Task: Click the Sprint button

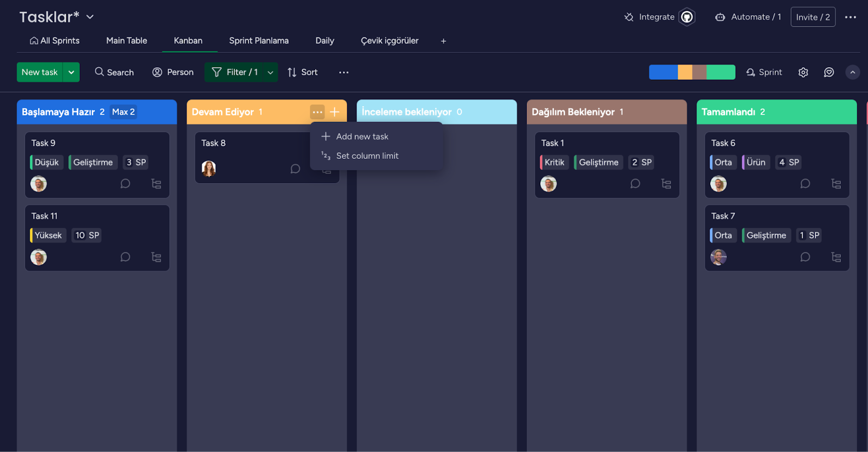Action: click(764, 73)
